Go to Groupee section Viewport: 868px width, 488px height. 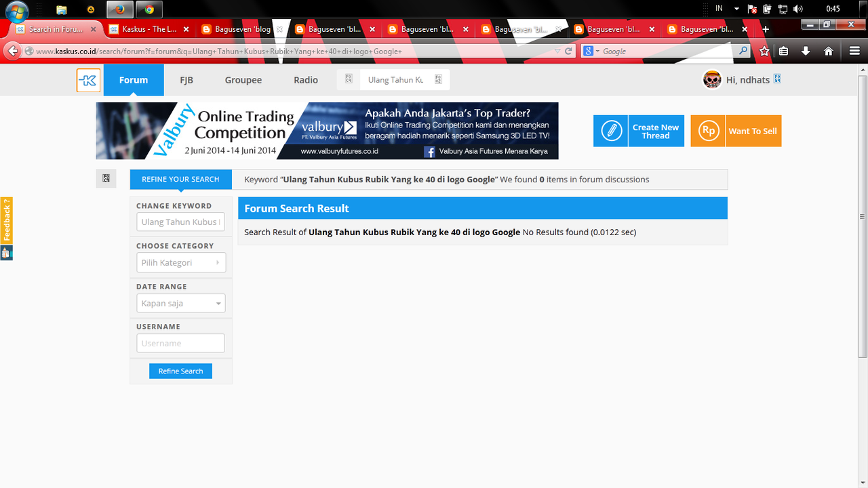(243, 80)
